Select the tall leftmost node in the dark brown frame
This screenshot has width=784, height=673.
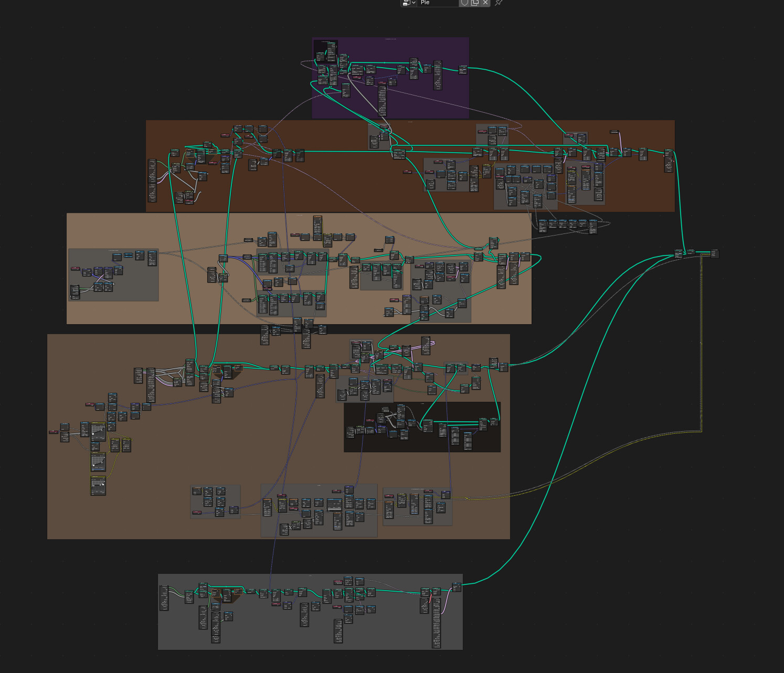tap(152, 180)
